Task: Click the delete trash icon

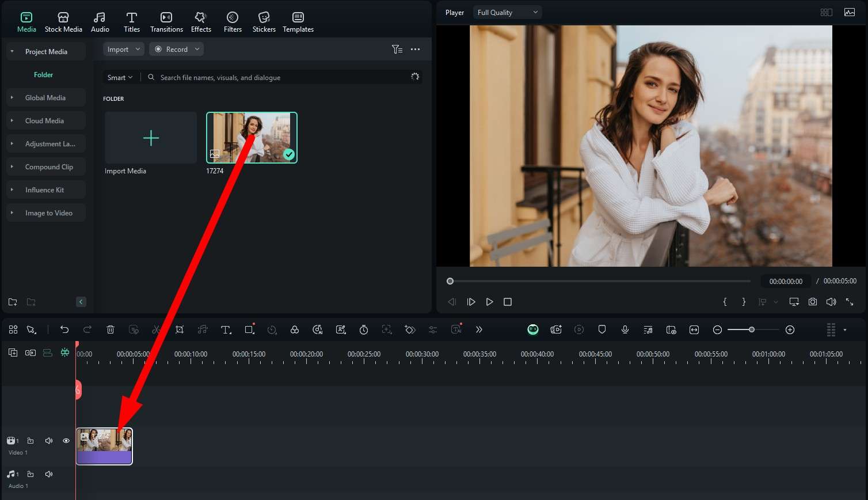Action: (x=111, y=329)
